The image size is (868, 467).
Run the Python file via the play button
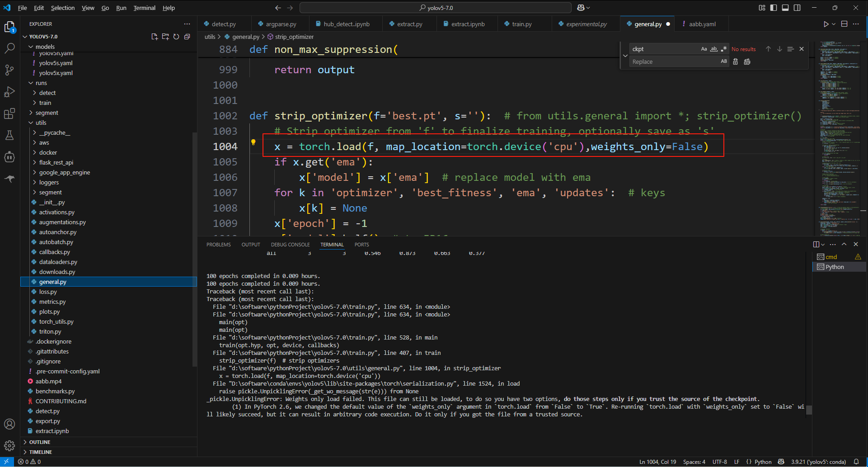point(826,24)
